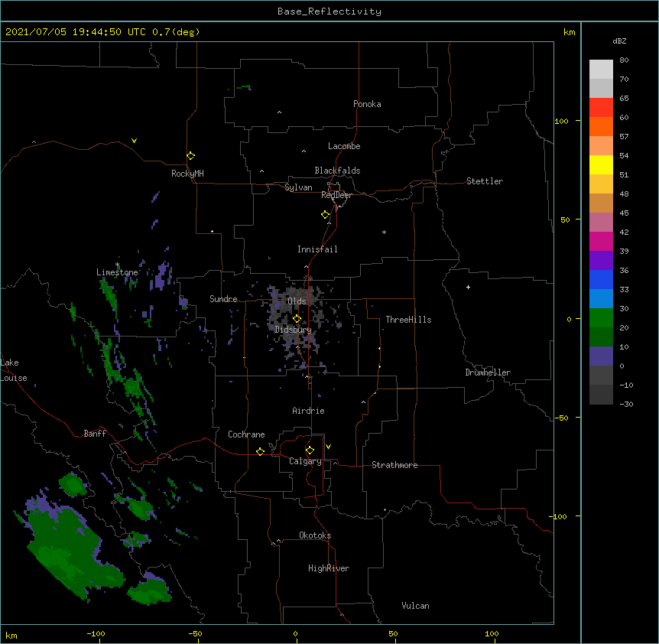This screenshot has height=644, width=659.
Task: Click the Banff town label
Action: [x=95, y=434]
